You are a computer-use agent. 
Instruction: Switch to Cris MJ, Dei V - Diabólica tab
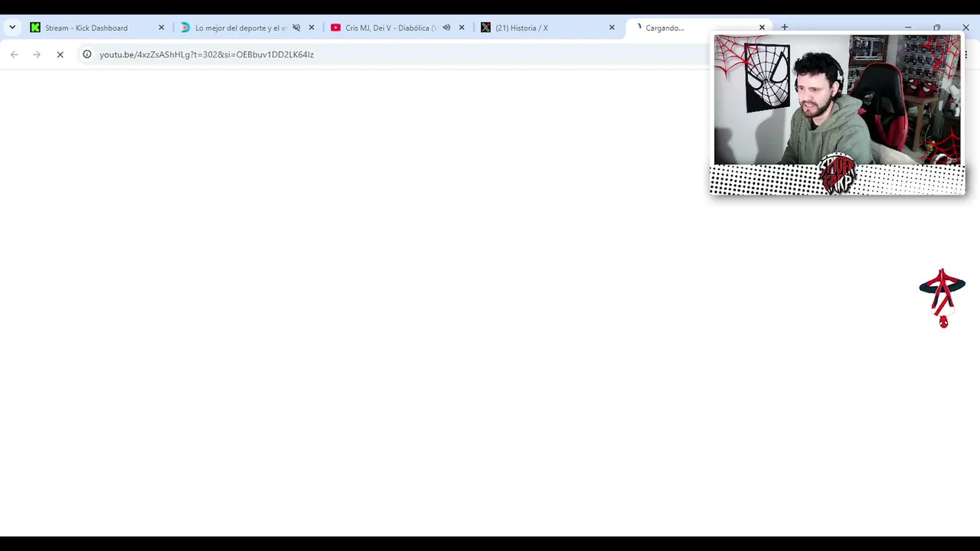click(x=397, y=28)
